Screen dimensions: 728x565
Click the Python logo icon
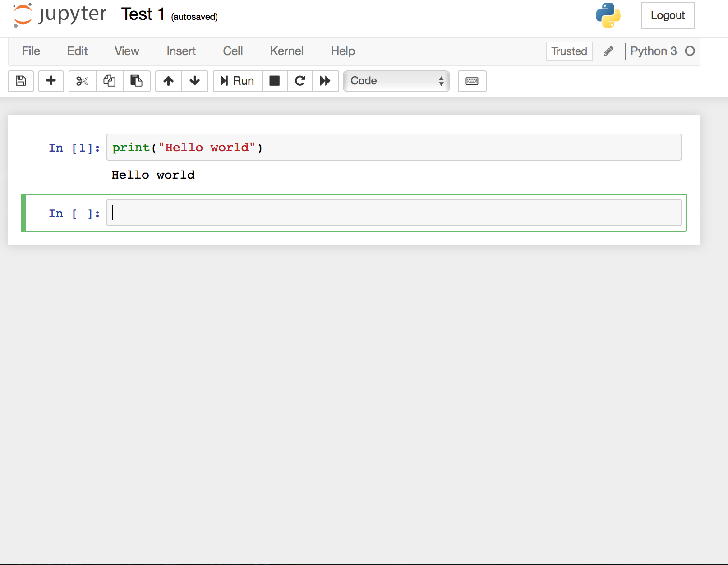click(x=608, y=15)
